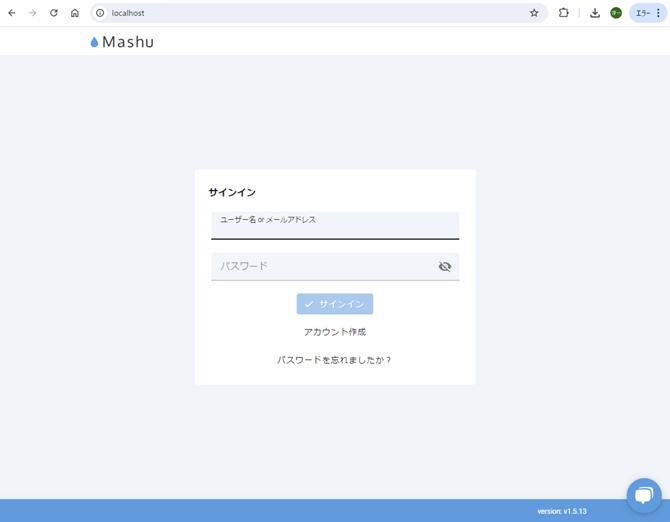Click the browser forward arrow

point(33,13)
